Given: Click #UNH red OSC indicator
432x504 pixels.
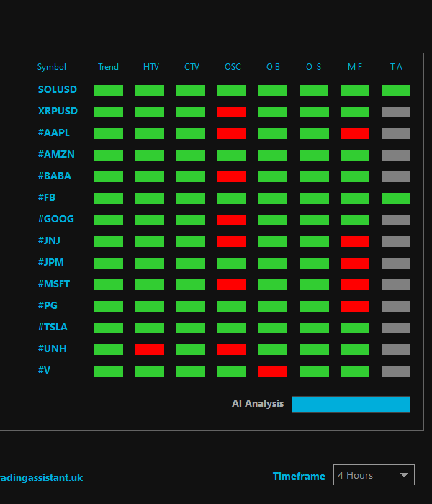Looking at the screenshot, I should (232, 349).
